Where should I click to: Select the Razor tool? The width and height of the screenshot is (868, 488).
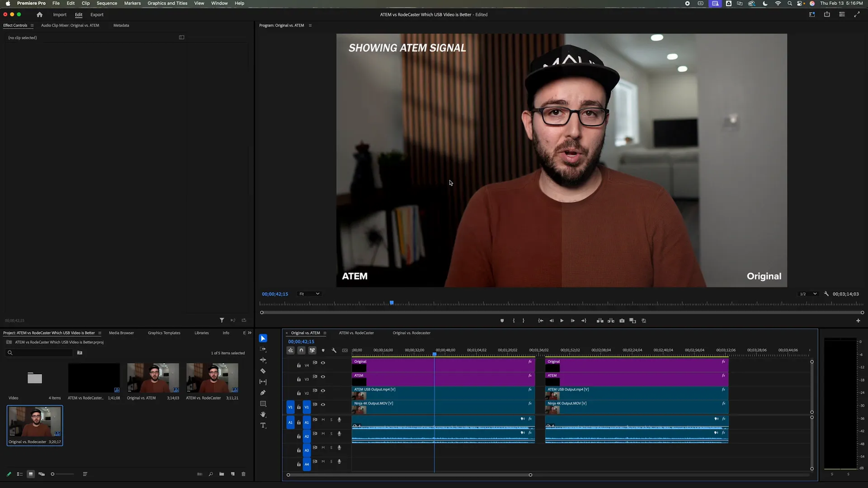(x=263, y=371)
